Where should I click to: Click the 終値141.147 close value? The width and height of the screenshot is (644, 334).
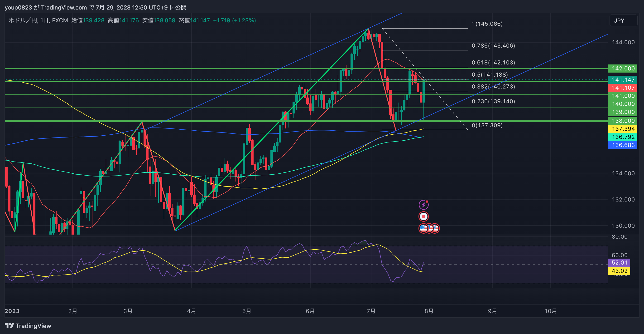(194, 20)
